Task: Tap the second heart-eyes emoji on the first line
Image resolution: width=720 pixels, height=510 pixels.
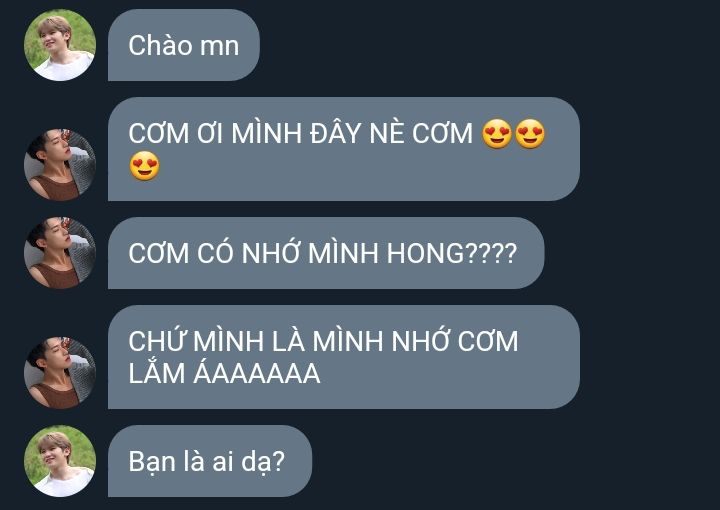Action: [x=530, y=134]
